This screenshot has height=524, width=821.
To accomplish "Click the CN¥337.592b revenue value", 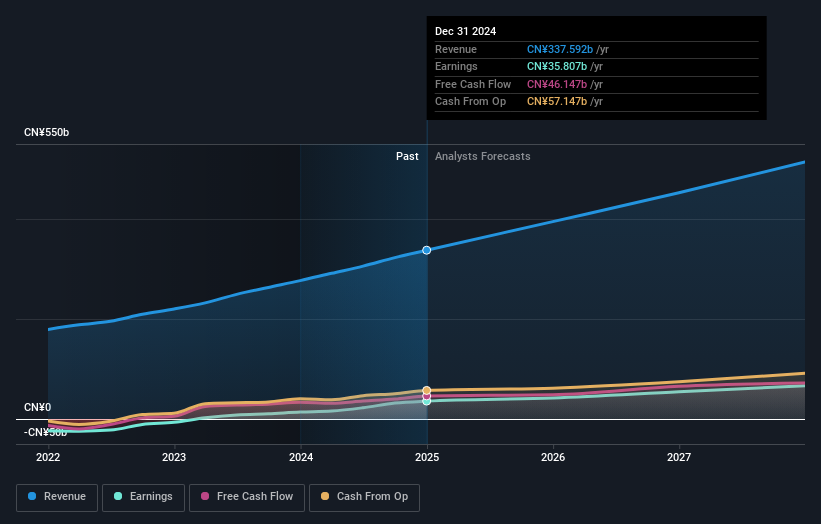I will 560,49.
